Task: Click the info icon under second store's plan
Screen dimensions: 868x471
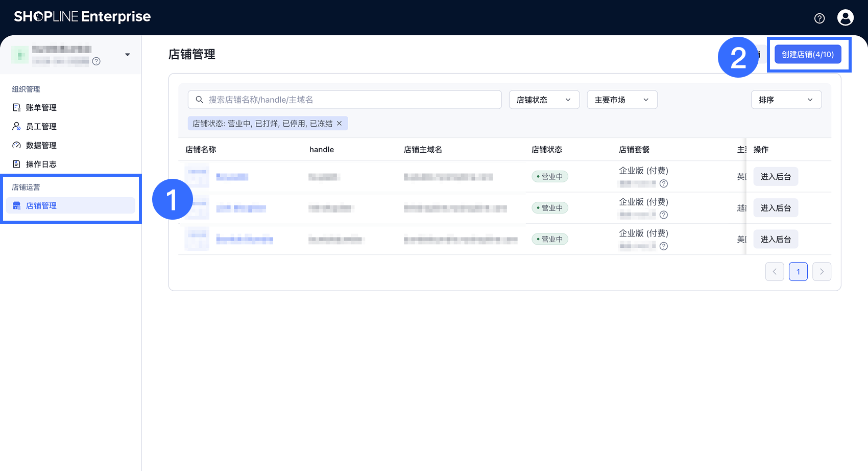Action: click(x=663, y=215)
